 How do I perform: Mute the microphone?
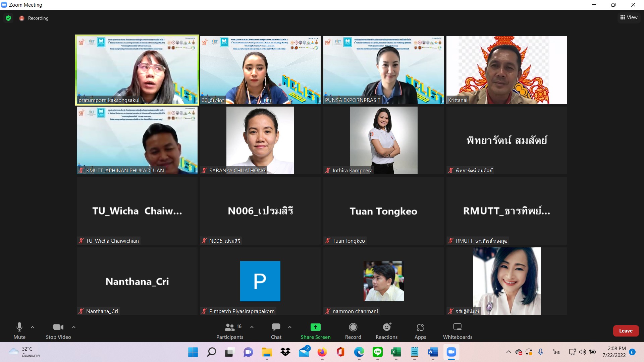(x=19, y=330)
